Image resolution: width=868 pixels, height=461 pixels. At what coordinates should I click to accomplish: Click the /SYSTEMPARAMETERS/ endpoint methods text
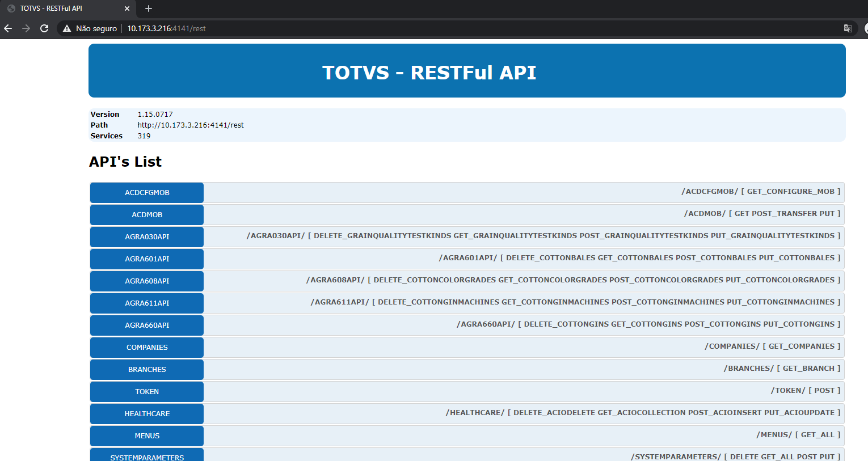[735, 456]
